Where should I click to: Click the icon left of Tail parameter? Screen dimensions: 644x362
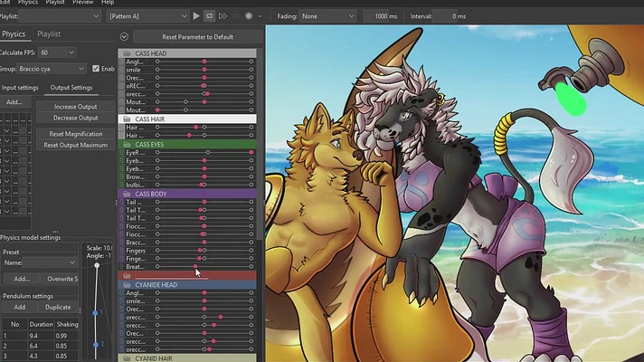click(x=121, y=202)
